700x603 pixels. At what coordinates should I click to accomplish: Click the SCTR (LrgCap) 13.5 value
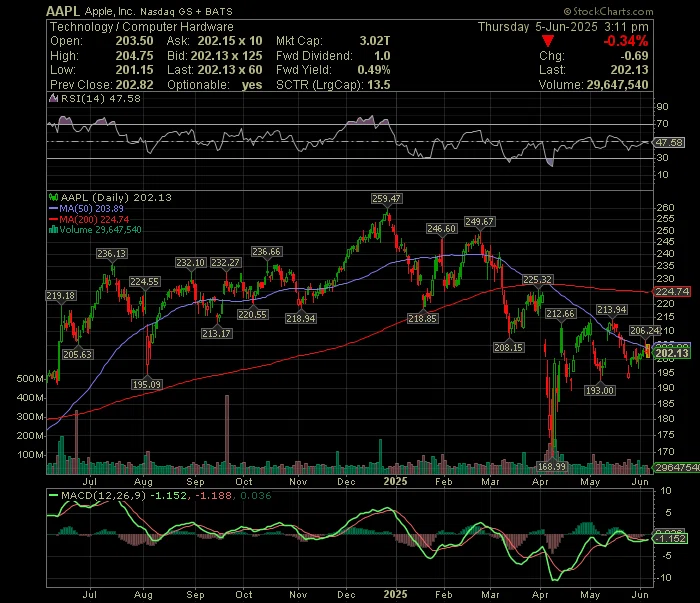pyautogui.click(x=379, y=85)
